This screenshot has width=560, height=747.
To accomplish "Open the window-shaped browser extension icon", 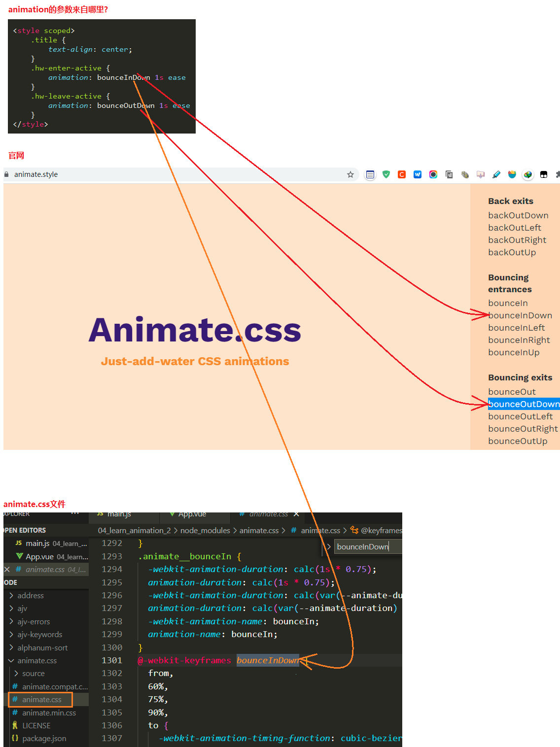I will (x=370, y=174).
